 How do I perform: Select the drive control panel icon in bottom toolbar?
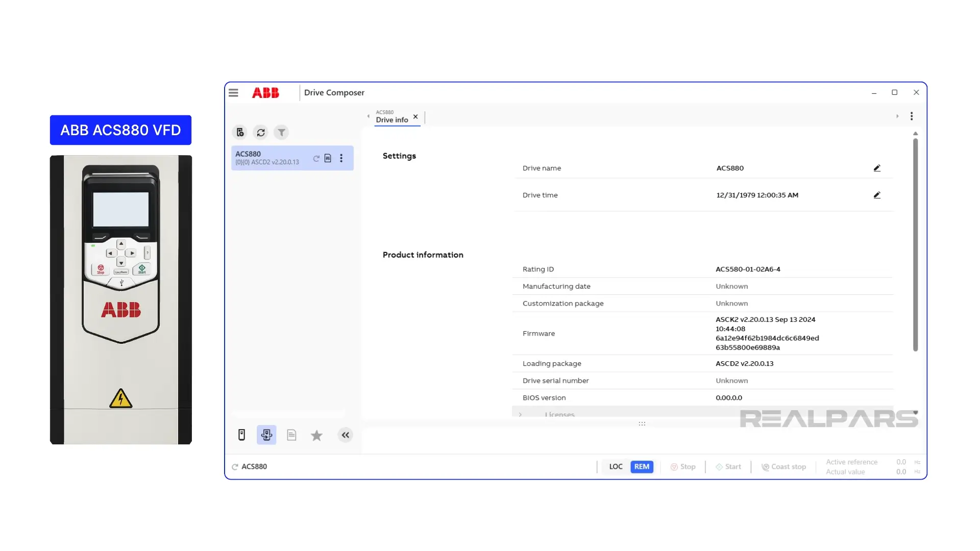click(241, 435)
